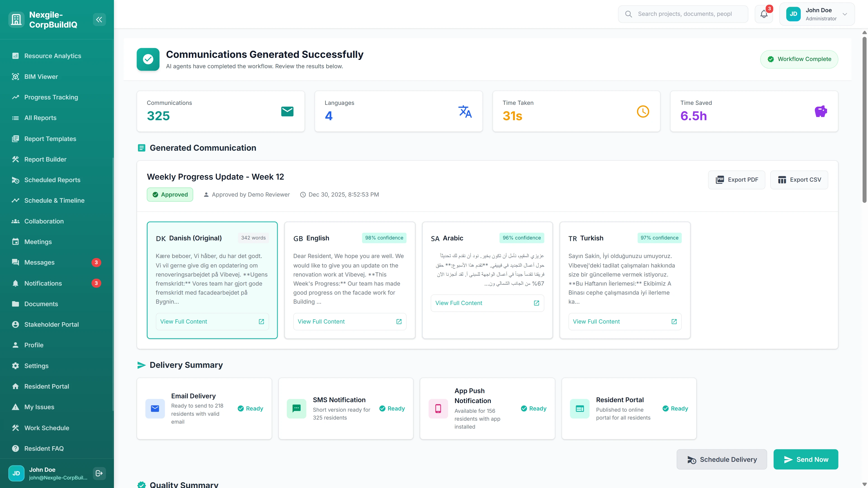This screenshot has width=868, height=488.
Task: Click the Time Saved piggy bank icon
Action: point(821,111)
